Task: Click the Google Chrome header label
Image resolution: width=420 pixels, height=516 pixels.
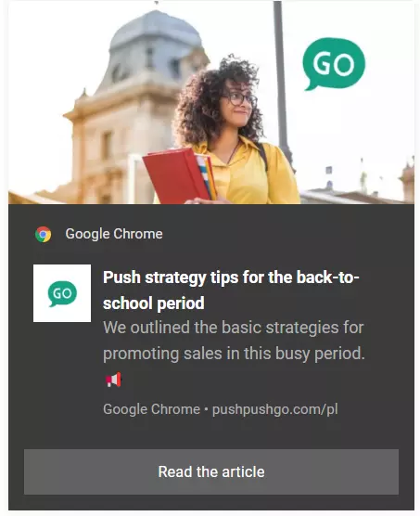Action: (114, 234)
